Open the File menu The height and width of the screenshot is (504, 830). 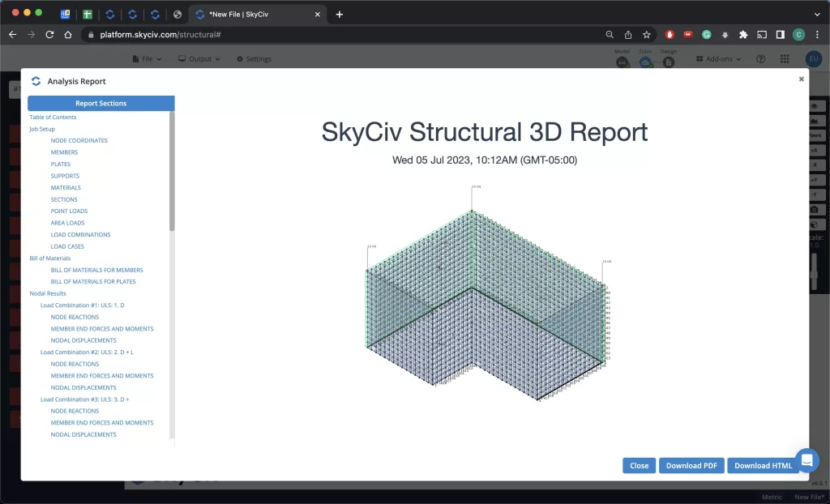point(147,59)
